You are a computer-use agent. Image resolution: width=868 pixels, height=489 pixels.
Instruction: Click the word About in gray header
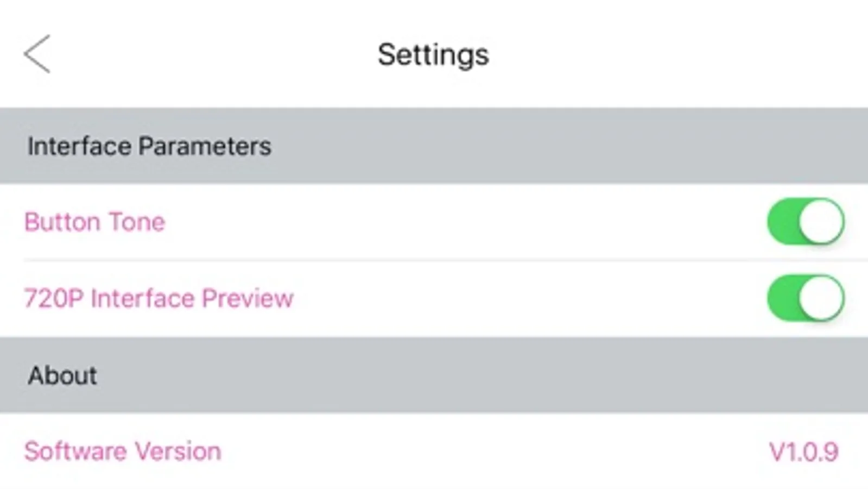pyautogui.click(x=62, y=375)
